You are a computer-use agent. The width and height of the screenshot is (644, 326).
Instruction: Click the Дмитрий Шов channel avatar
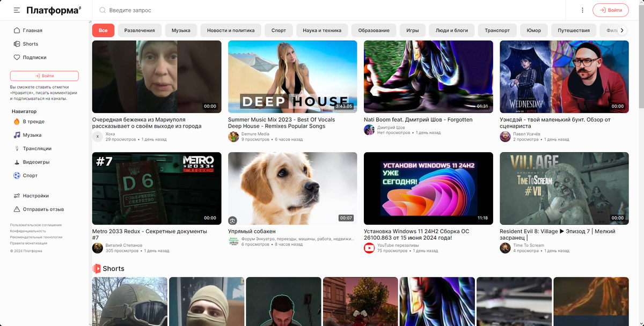tap(369, 130)
